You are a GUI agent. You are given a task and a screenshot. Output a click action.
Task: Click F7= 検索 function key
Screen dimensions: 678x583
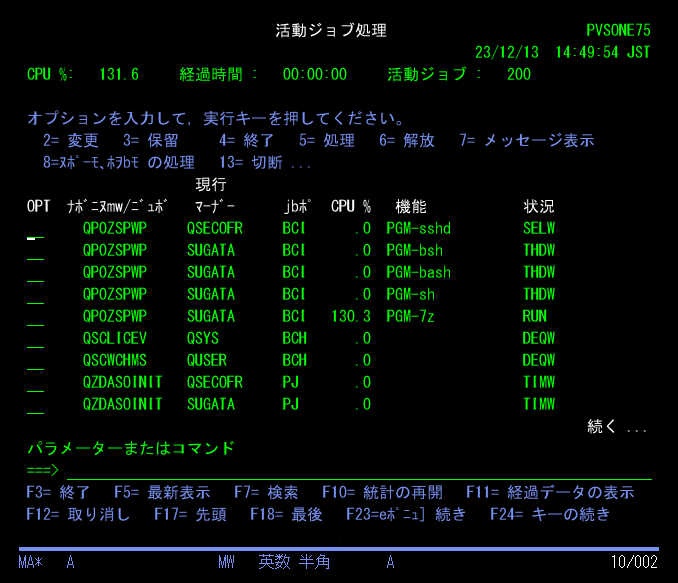[x=266, y=492]
